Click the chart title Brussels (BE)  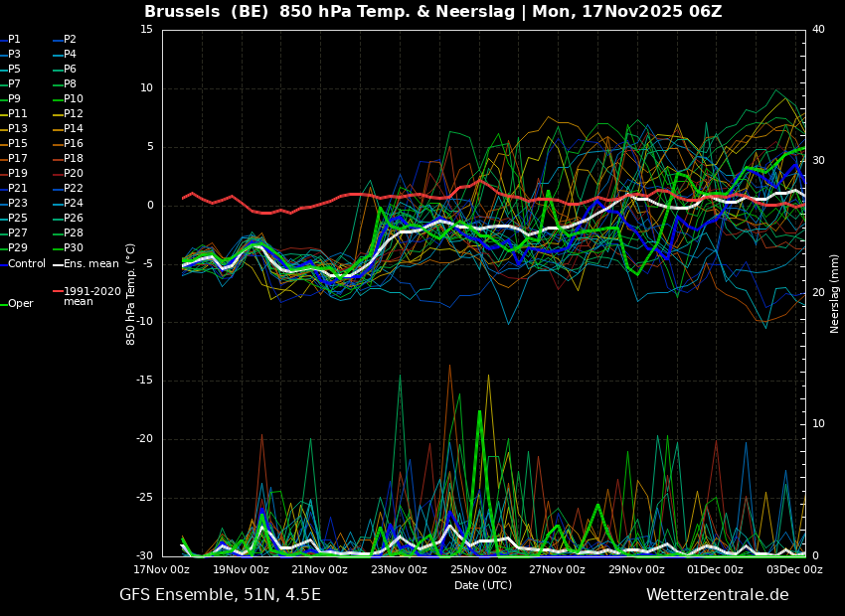207,11
